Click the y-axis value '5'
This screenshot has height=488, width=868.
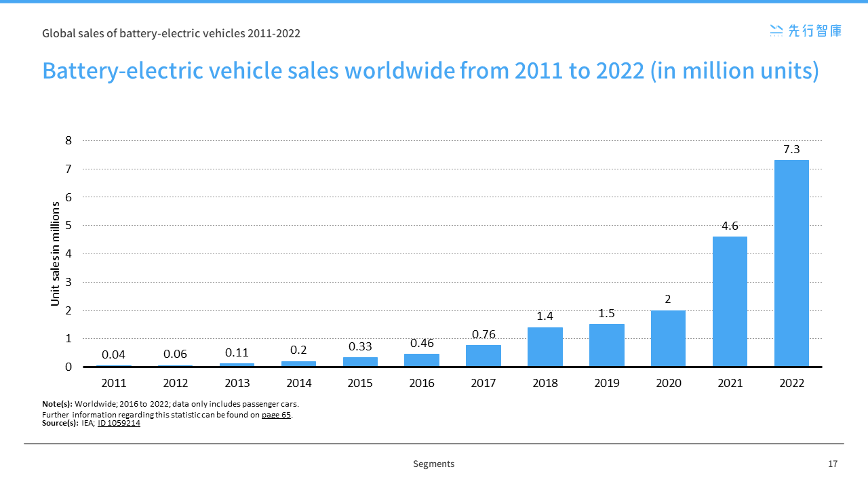coord(68,226)
